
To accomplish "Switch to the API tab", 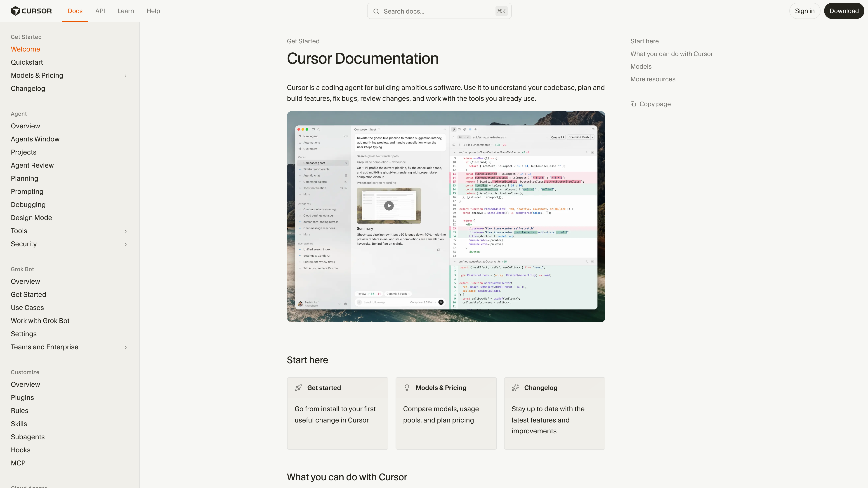I will pos(100,11).
